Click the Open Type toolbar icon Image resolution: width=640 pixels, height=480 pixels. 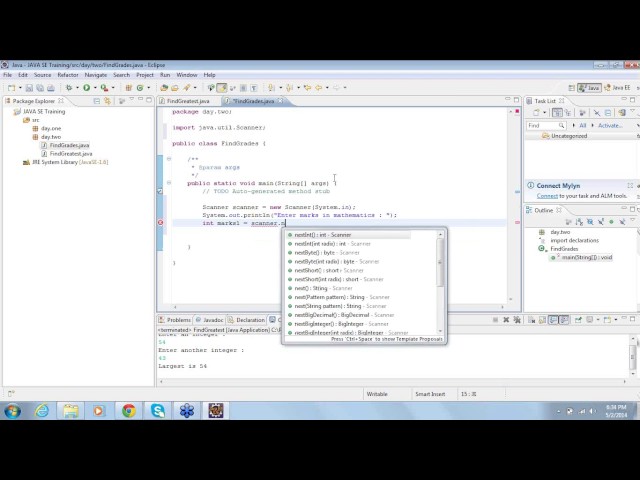coord(164,88)
